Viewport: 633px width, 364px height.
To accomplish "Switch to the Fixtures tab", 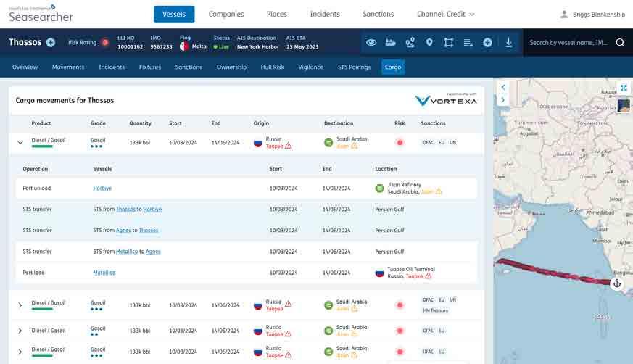I will point(150,67).
